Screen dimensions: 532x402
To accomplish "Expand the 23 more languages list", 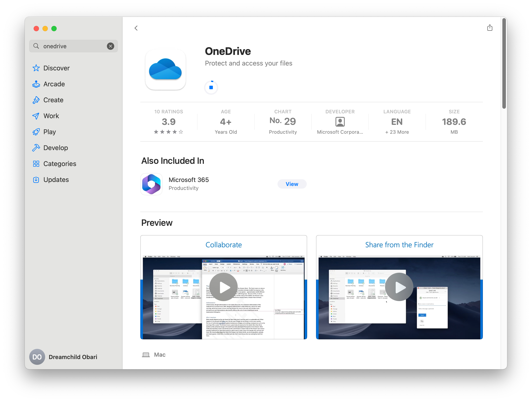I will [397, 132].
